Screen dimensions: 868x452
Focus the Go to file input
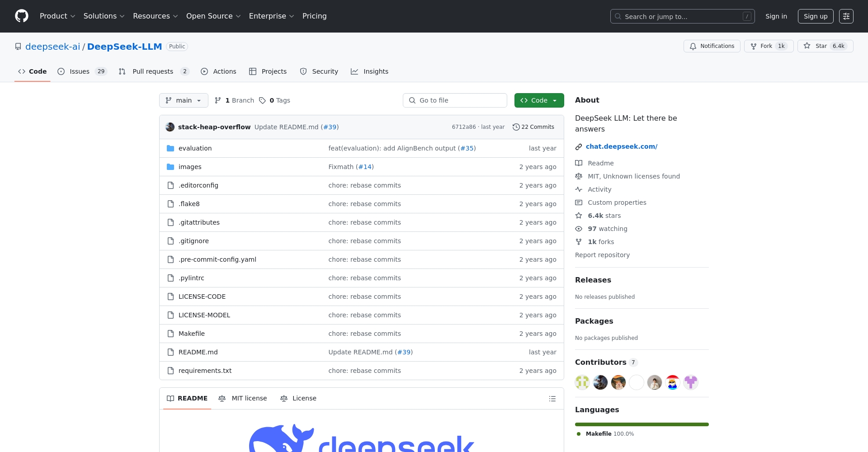click(455, 100)
